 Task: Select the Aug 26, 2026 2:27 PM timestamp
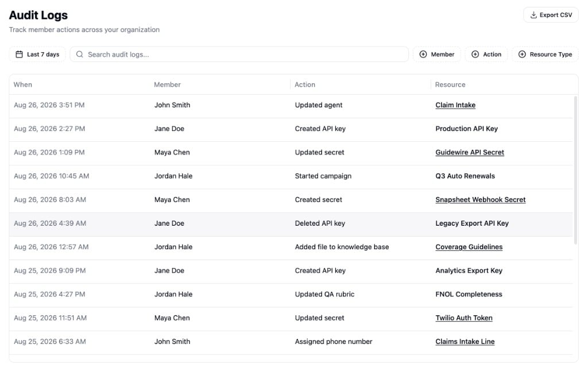tap(49, 129)
